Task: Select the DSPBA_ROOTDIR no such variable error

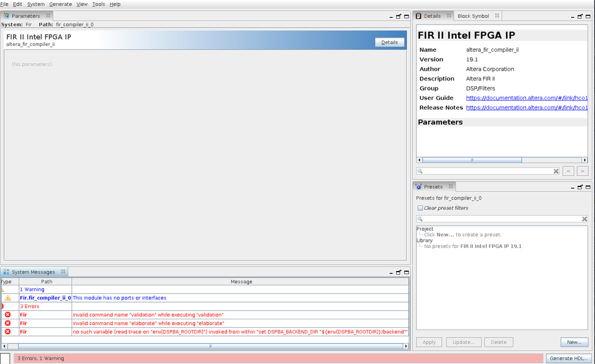Action: point(240,332)
